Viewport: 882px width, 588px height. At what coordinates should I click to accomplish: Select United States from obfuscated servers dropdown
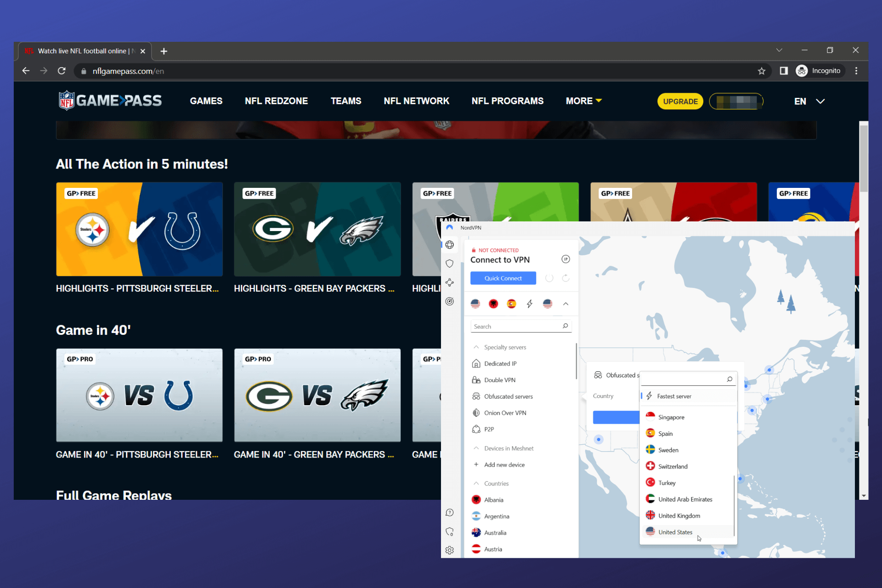(x=675, y=531)
